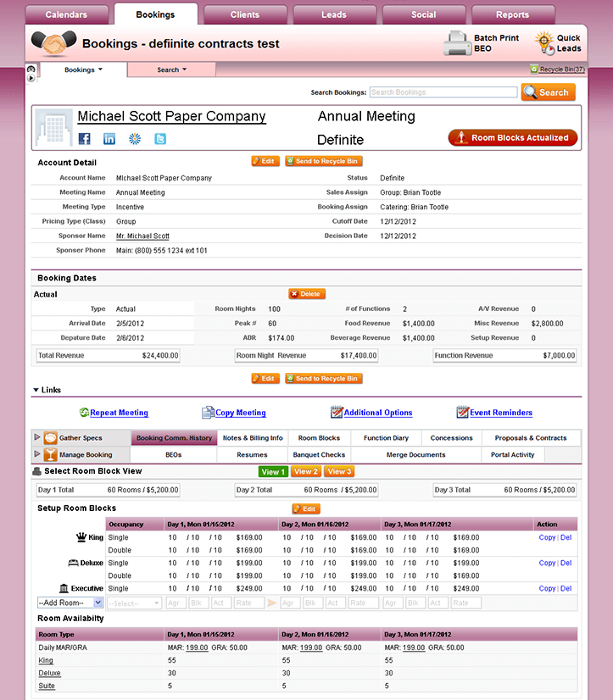Click Edit in Account Detail
This screenshot has height=700, width=613.
pos(266,161)
